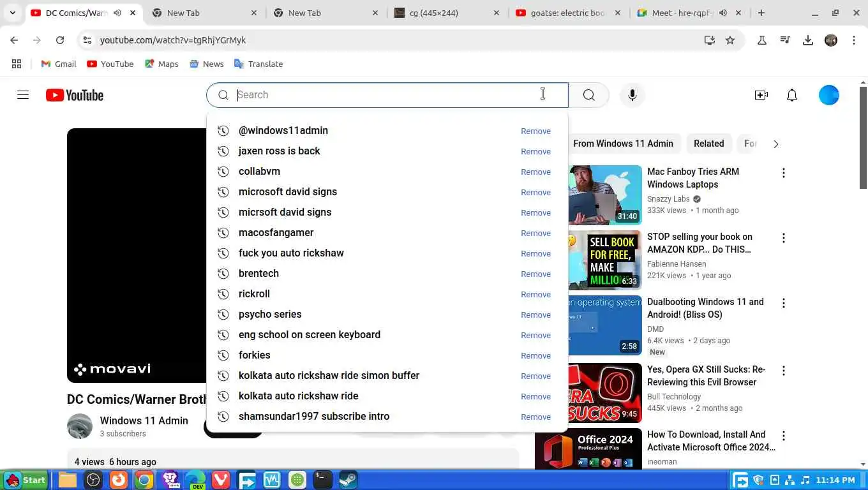Open media controls icon in toolbar
This screenshot has width=868, height=490.
coord(785,40)
